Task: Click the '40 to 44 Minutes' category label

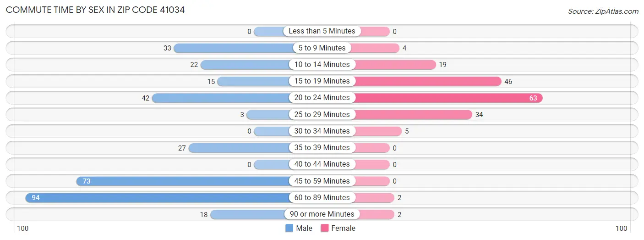Action: [x=322, y=164]
